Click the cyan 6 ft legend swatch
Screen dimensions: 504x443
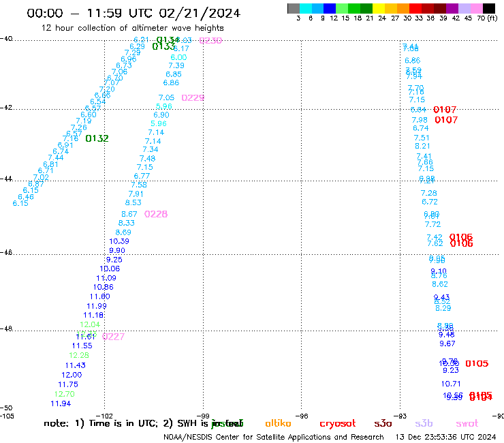(306, 8)
